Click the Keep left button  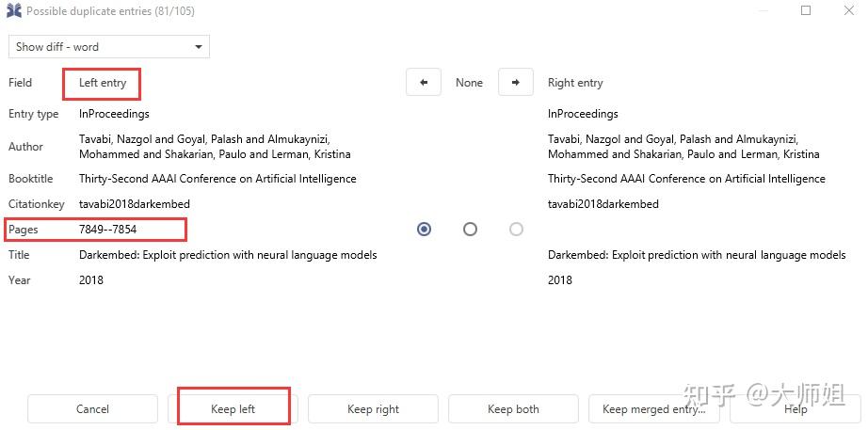[x=233, y=409]
